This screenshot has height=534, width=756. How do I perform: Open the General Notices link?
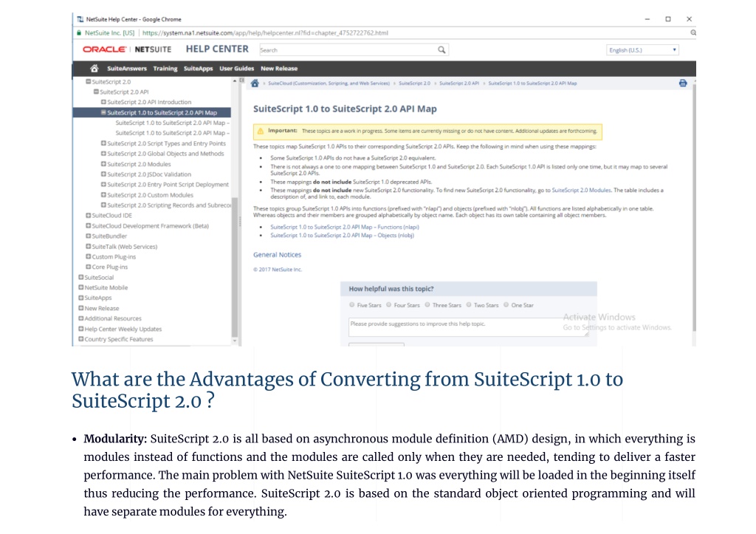point(278,255)
